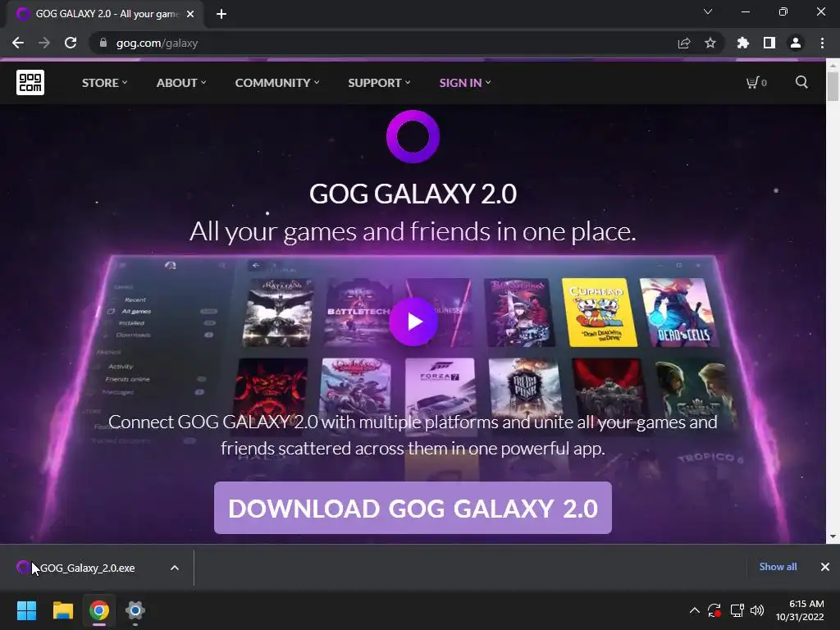Open Chrome extensions puzzle icon

pyautogui.click(x=743, y=43)
